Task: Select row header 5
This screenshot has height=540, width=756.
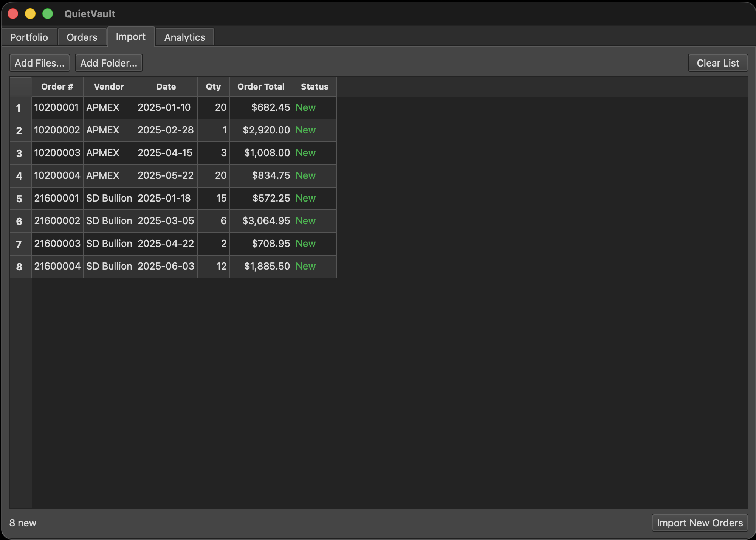Action: coord(20,199)
